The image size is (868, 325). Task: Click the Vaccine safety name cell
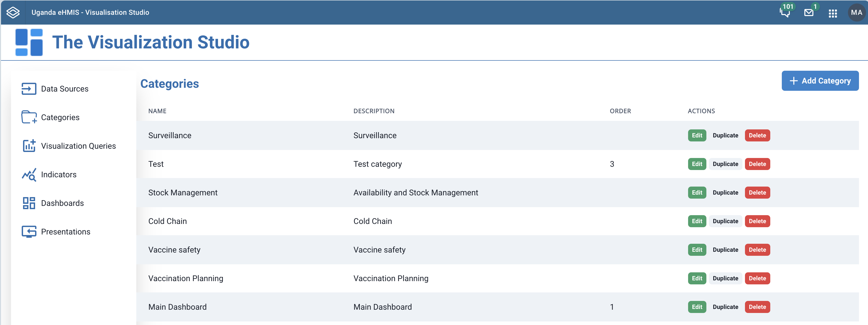(174, 250)
